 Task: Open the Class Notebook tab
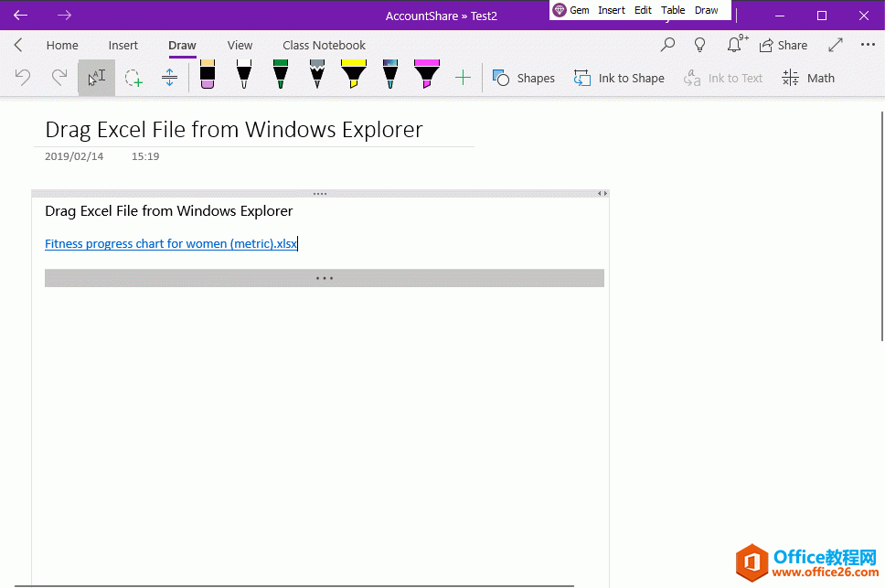coord(324,45)
